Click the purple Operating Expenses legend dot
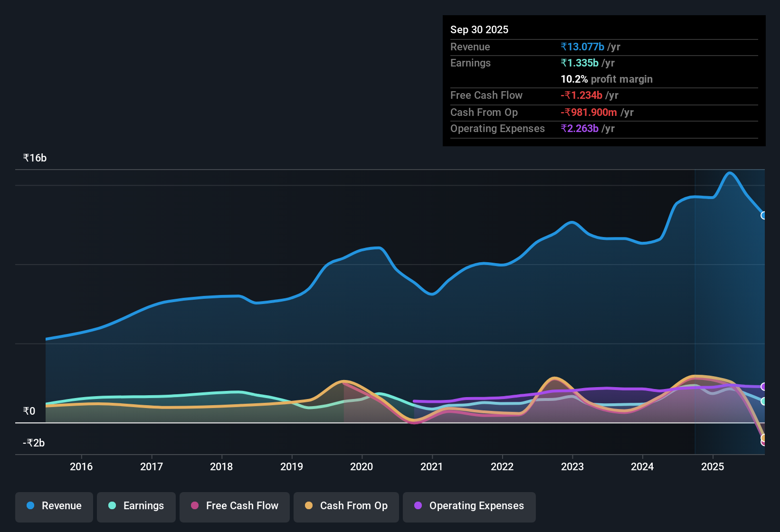The height and width of the screenshot is (532, 780). [418, 505]
